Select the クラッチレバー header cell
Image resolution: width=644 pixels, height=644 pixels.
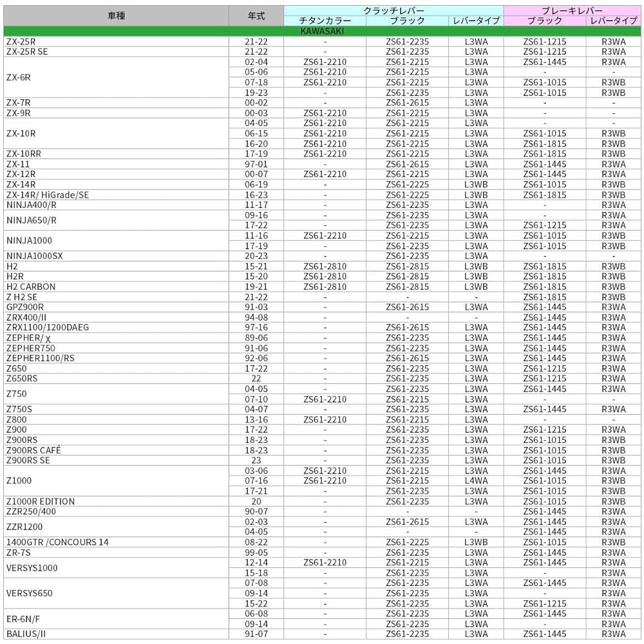coord(393,11)
